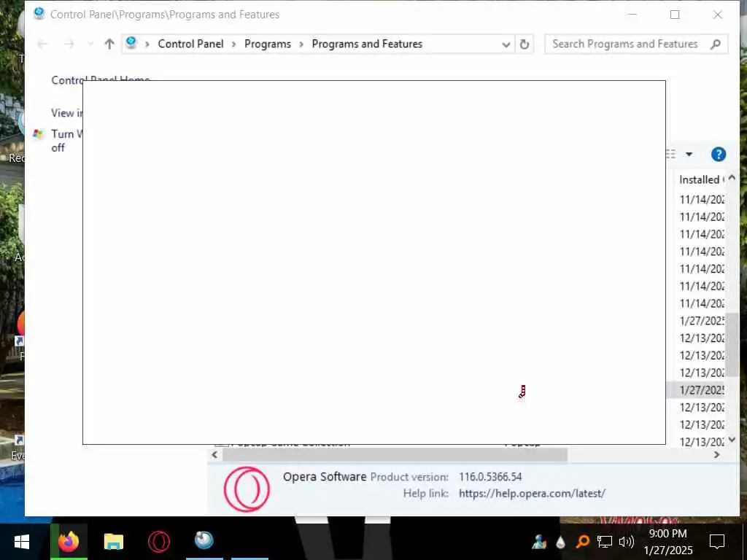Open the help.opera.com help link
Viewport: 747px width, 560px height.
[x=532, y=494]
